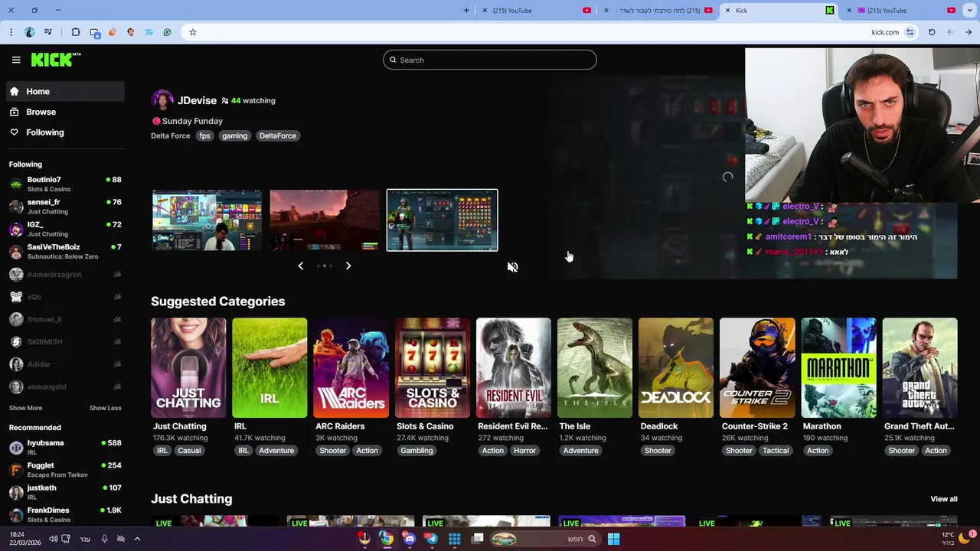Switch to the Kick browser tab
Screen dimensions: 980x551
click(x=779, y=11)
